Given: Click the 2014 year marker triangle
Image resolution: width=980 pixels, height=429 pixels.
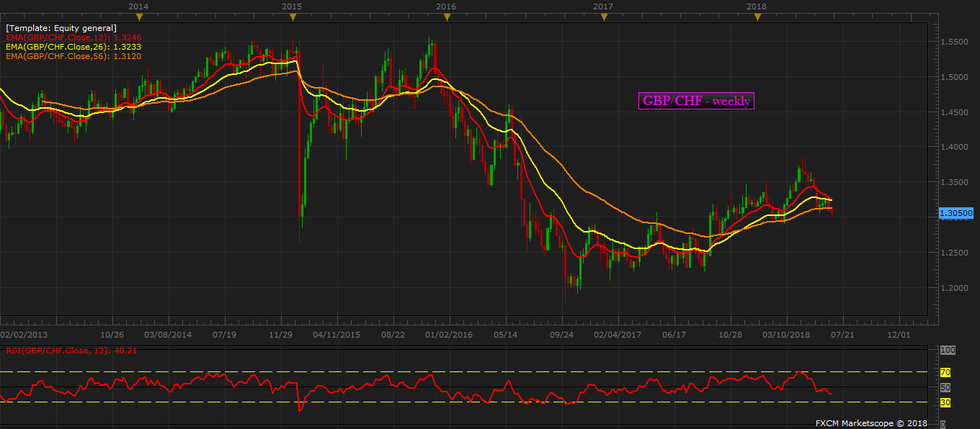Looking at the screenshot, I should (138, 17).
